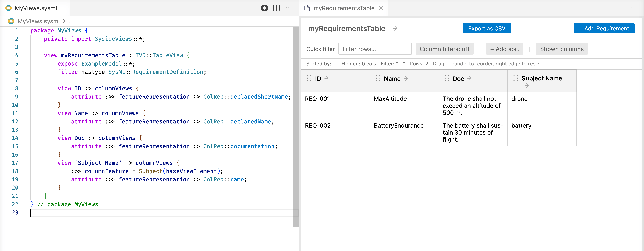Click the '// package MyViews' comment
This screenshot has width=644, height=251.
(68, 204)
